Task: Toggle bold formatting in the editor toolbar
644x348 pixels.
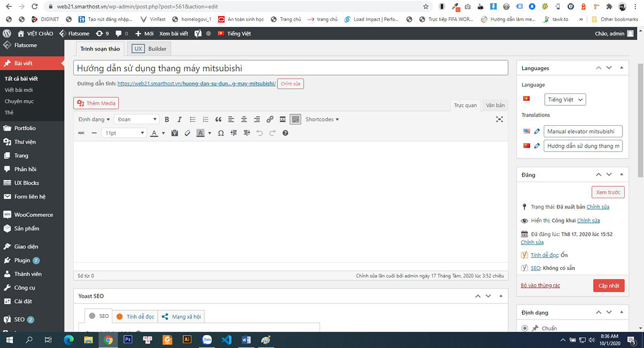Action: coord(167,119)
